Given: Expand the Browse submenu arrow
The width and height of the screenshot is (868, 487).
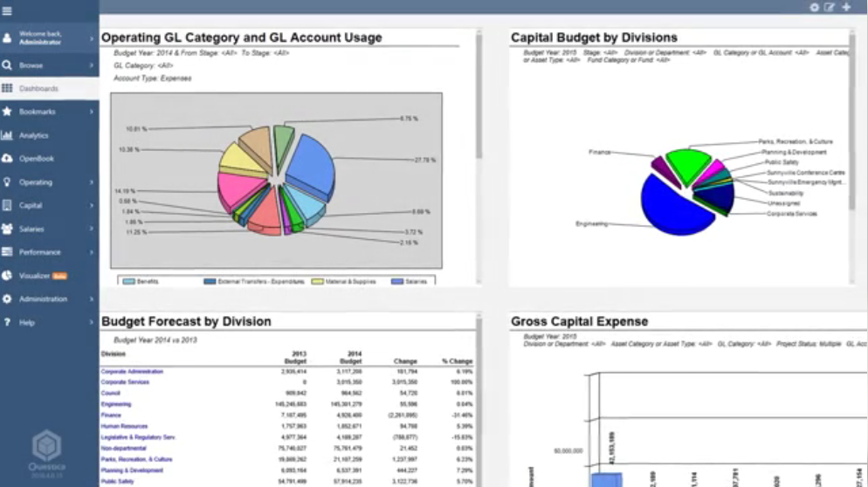Looking at the screenshot, I should coord(92,65).
